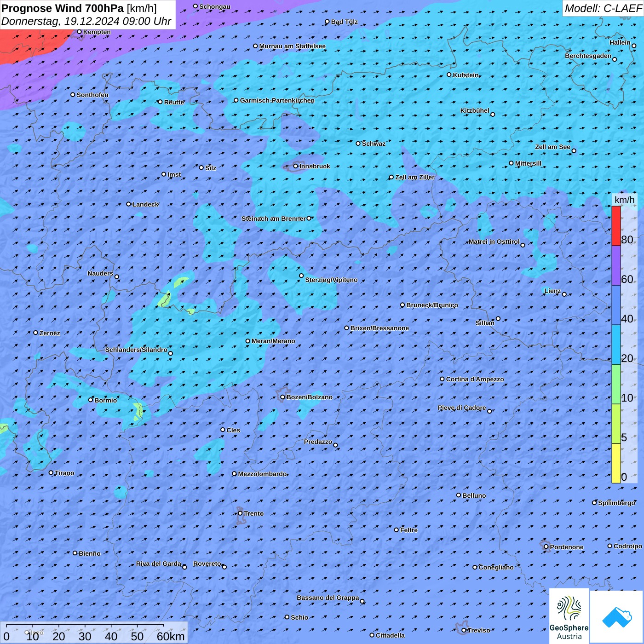Click the 'Zernez' label
Image resolution: width=644 pixels, height=644 pixels.
[x=50, y=333]
